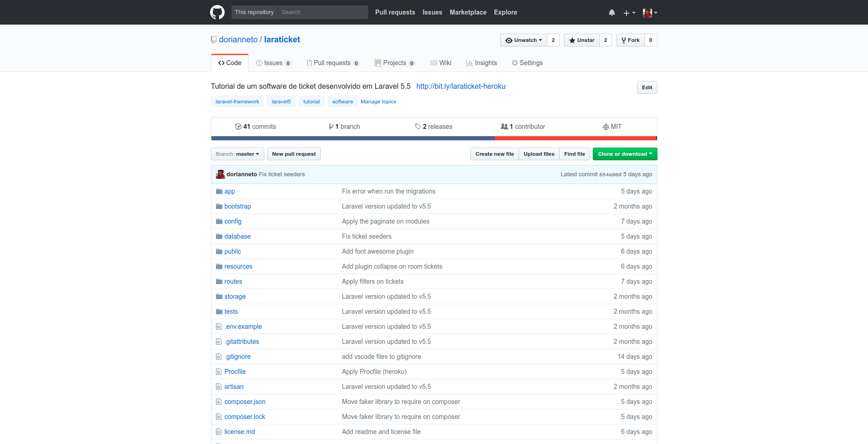View the 2 releases page
The width and height of the screenshot is (868, 444).
[x=433, y=127]
